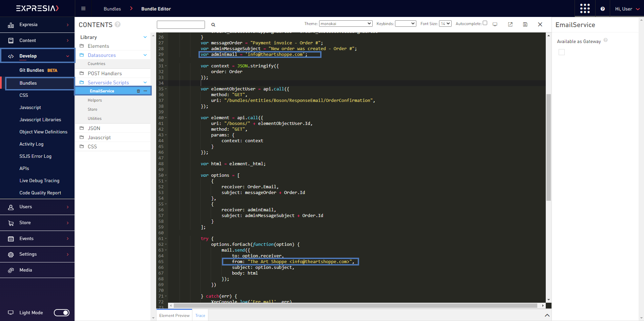Go to Bundles in the breadcrumb

112,9
